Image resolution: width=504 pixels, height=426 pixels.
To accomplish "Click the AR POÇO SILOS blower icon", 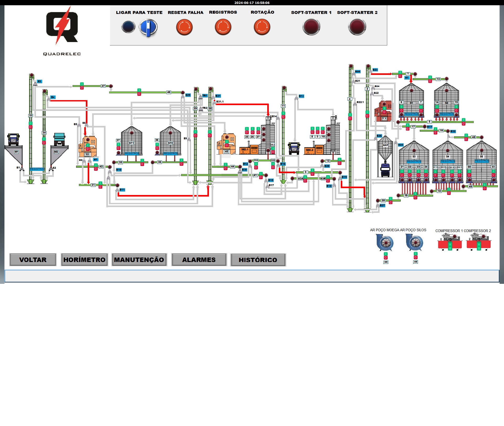I will 414,242.
